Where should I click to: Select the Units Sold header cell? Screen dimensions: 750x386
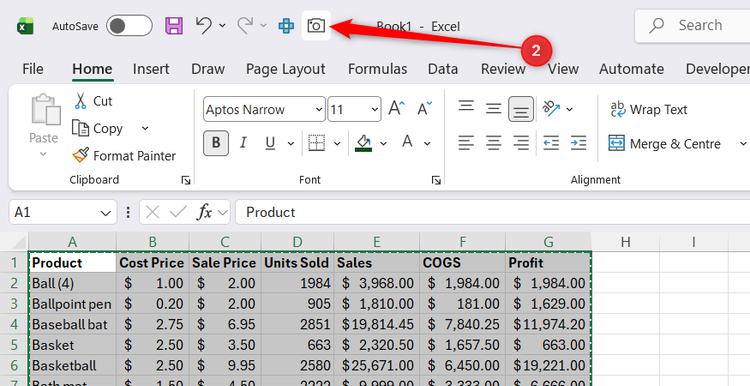click(297, 263)
